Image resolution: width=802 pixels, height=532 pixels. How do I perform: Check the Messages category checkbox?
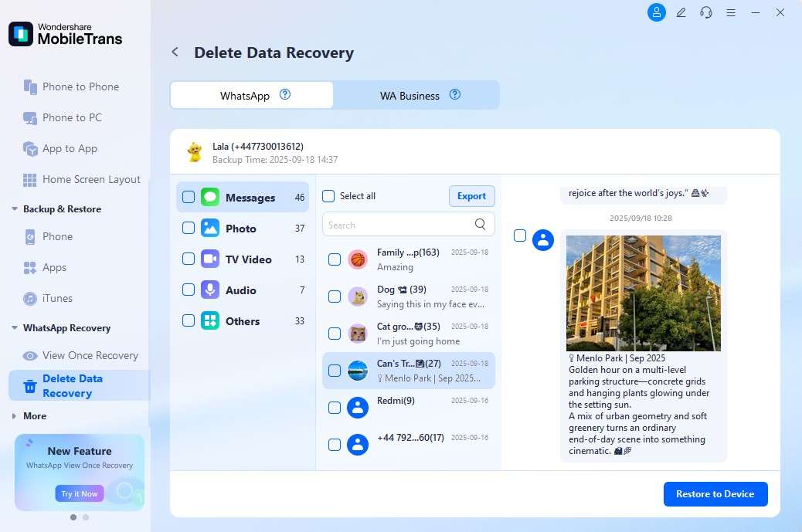[x=189, y=198]
